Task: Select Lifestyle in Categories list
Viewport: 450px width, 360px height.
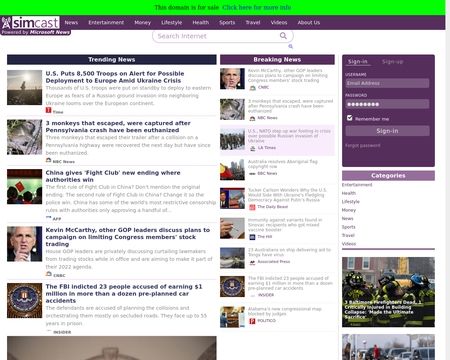Action: coord(351,202)
